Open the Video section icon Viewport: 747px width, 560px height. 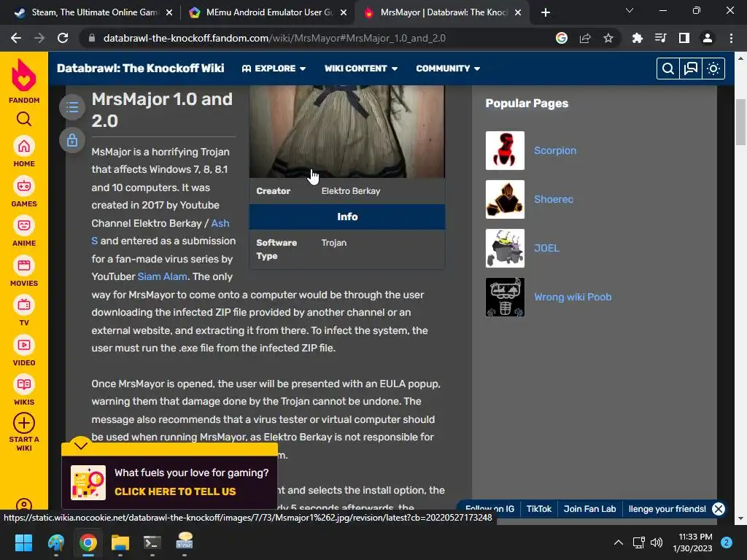click(x=24, y=345)
